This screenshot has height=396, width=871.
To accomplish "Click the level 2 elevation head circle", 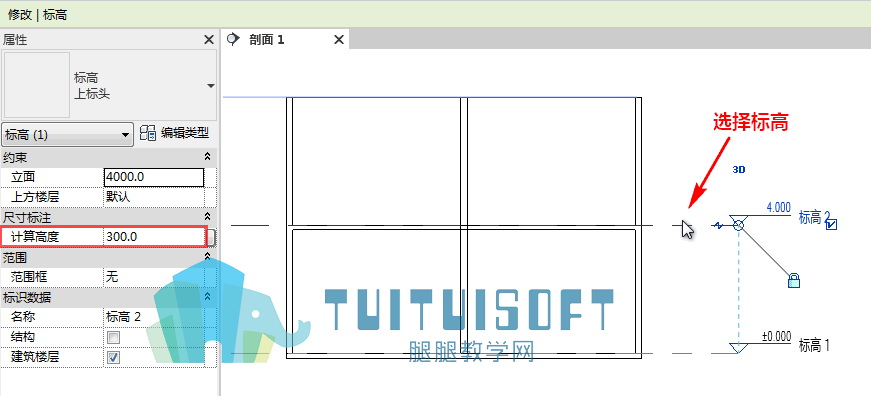I will click(x=738, y=225).
